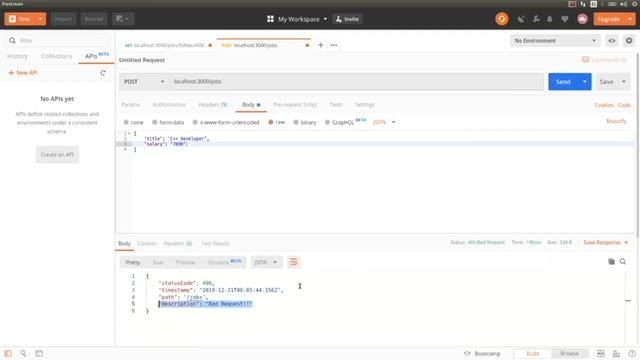640x360 pixels.
Task: Open the capture requests satellite icon
Action: point(521,19)
